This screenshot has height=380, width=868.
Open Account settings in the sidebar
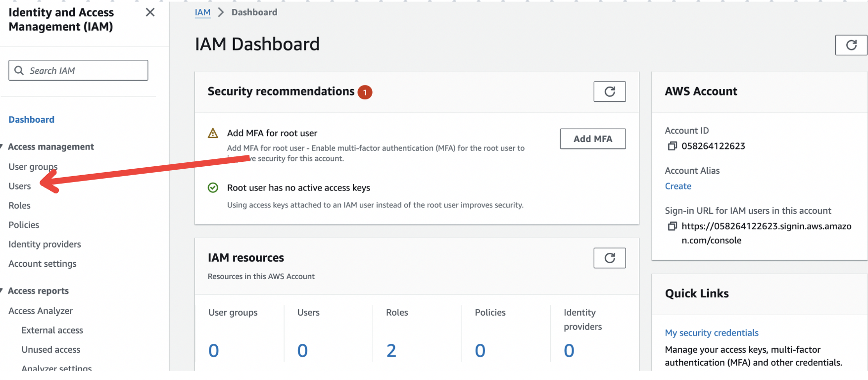[x=43, y=264]
